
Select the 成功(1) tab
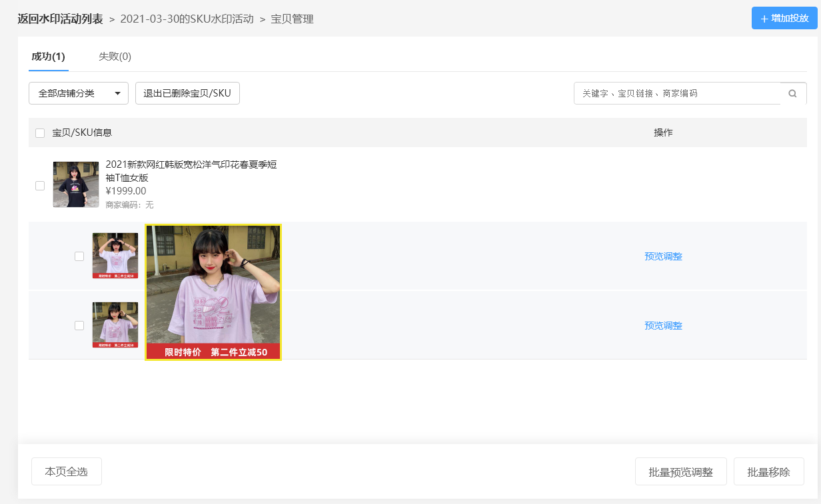(48, 57)
